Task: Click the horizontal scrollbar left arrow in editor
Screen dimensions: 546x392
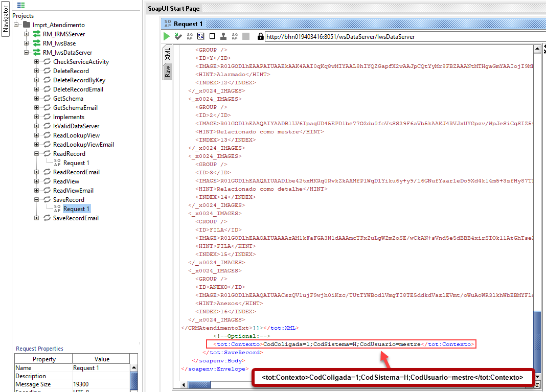Action: [x=184, y=385]
